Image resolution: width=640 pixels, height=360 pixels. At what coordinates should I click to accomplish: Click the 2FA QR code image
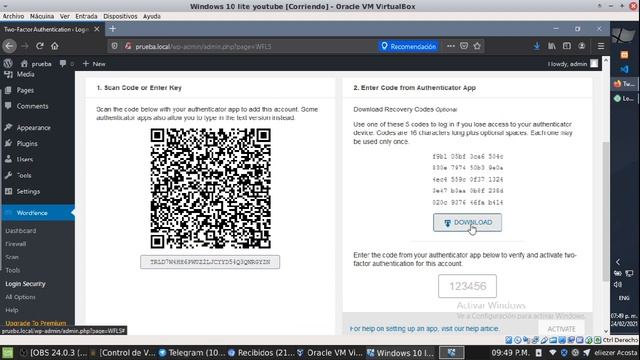point(210,188)
